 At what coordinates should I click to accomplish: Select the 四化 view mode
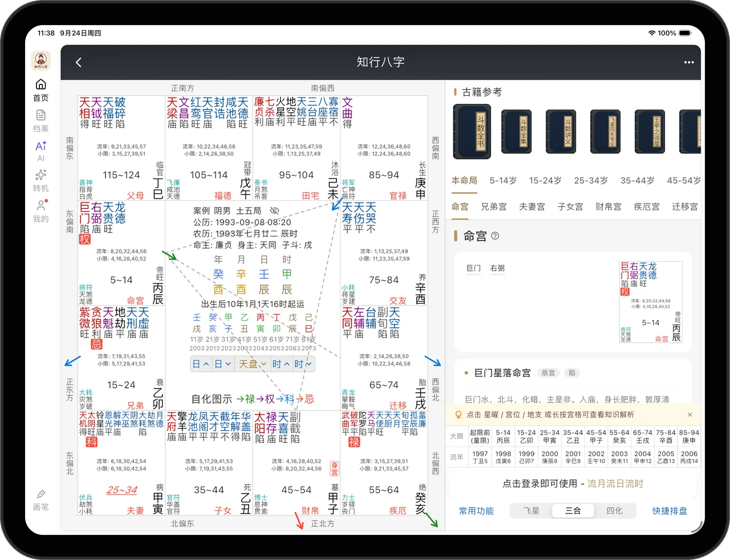(614, 511)
